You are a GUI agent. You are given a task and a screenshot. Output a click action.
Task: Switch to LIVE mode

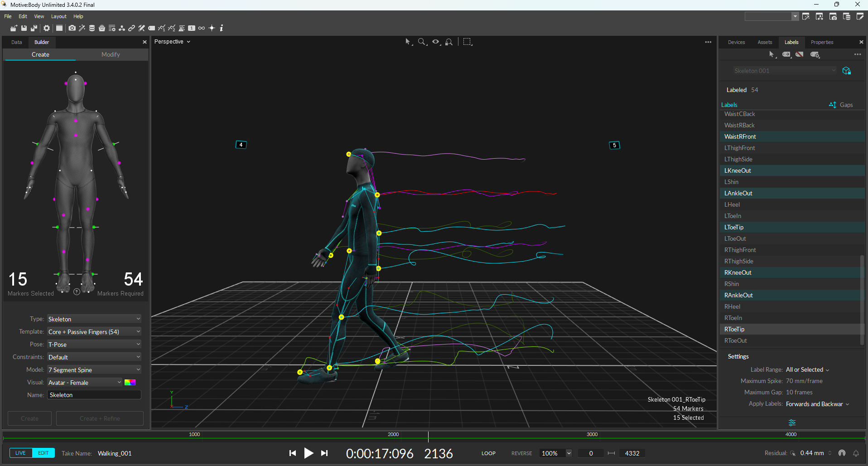pos(21,453)
